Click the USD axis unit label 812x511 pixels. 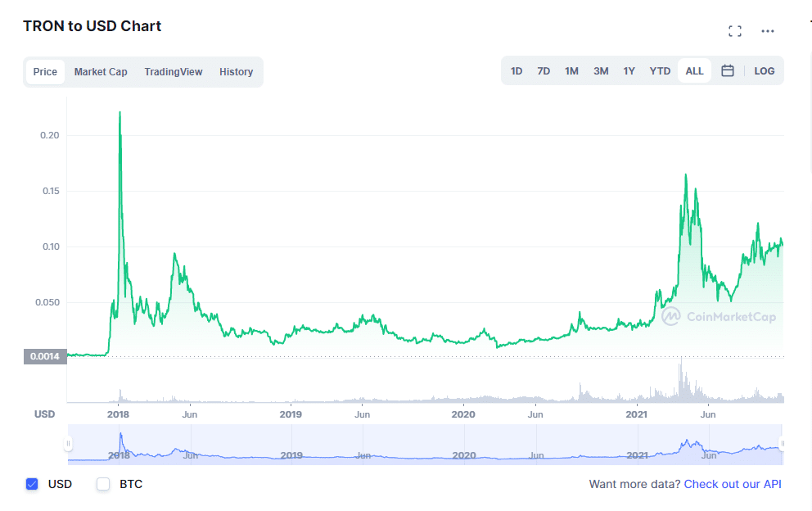click(x=44, y=414)
